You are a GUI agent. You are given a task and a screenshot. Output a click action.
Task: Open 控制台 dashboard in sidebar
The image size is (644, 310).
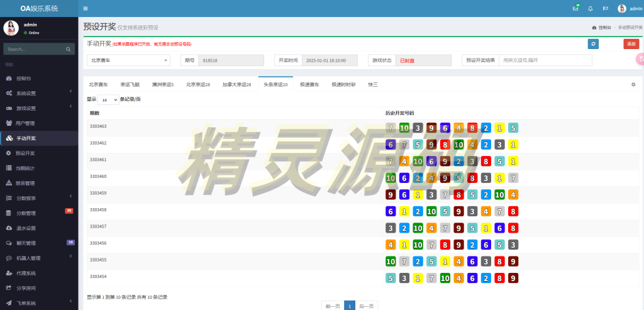[39, 79]
